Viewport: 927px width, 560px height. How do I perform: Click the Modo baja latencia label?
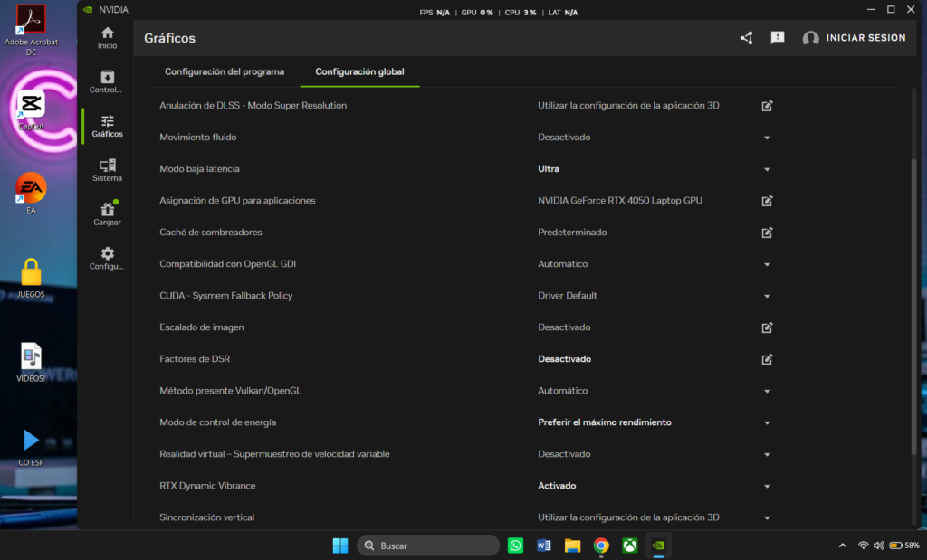pos(199,169)
